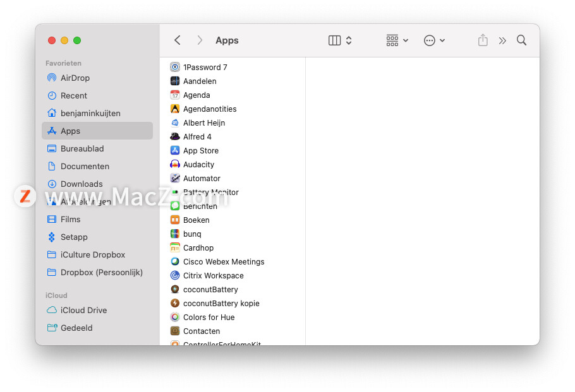Select the Contacten app icon
575x392 pixels.
(175, 331)
